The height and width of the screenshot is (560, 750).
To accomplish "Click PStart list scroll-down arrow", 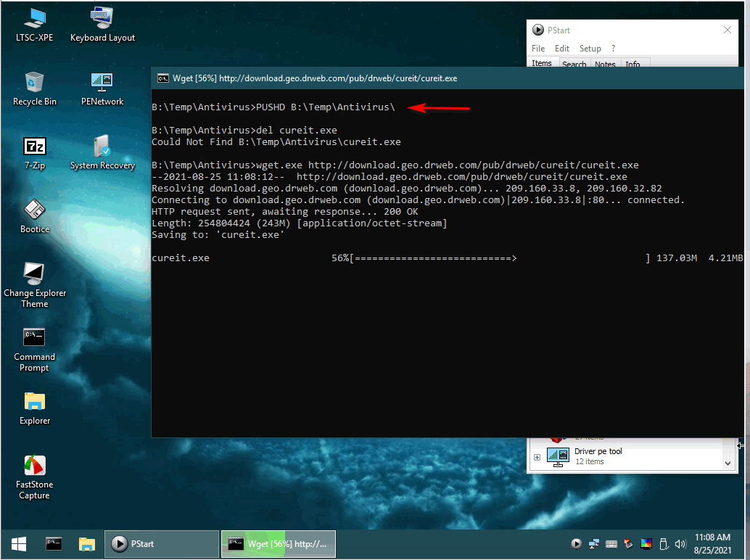I will 728,463.
